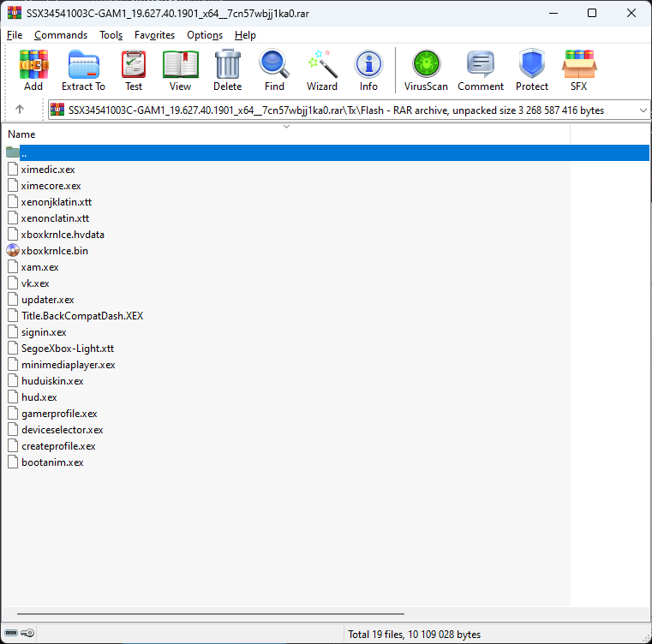Click the Extract To folder icon
Viewport: 652px width, 644px height.
(x=84, y=64)
